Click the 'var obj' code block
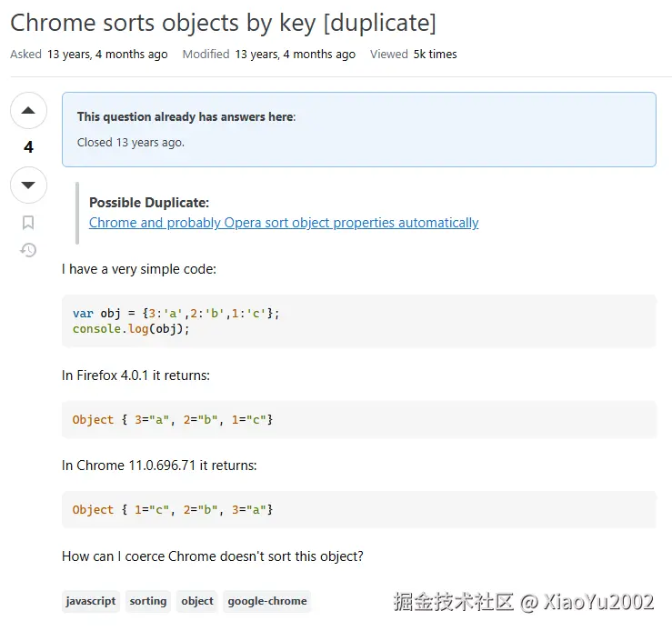672x631 pixels. point(358,321)
